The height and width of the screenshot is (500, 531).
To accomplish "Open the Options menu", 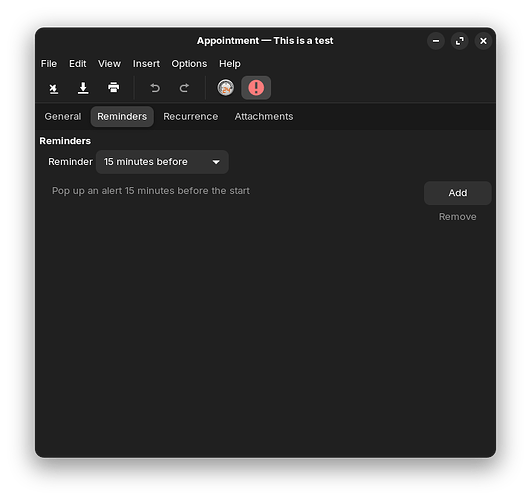I will 189,64.
